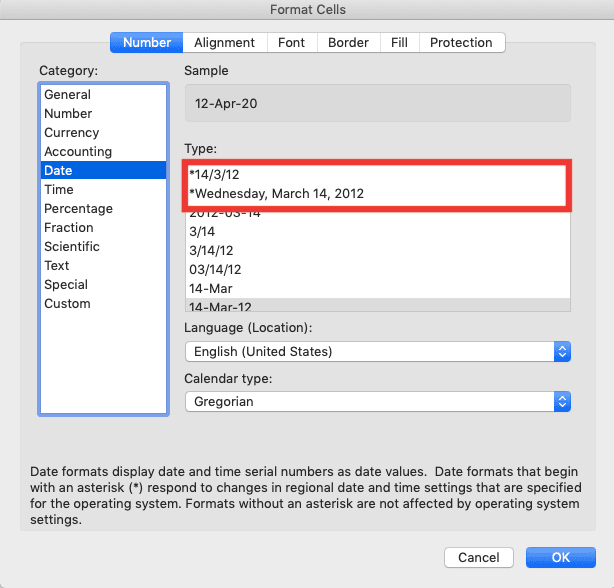Go to the Border tab
Image resolution: width=614 pixels, height=588 pixels.
pyautogui.click(x=349, y=42)
